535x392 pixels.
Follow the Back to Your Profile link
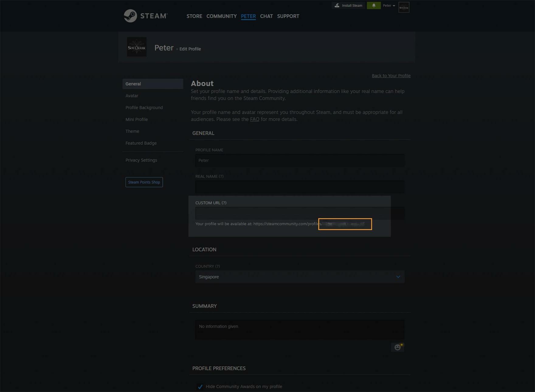pyautogui.click(x=391, y=76)
